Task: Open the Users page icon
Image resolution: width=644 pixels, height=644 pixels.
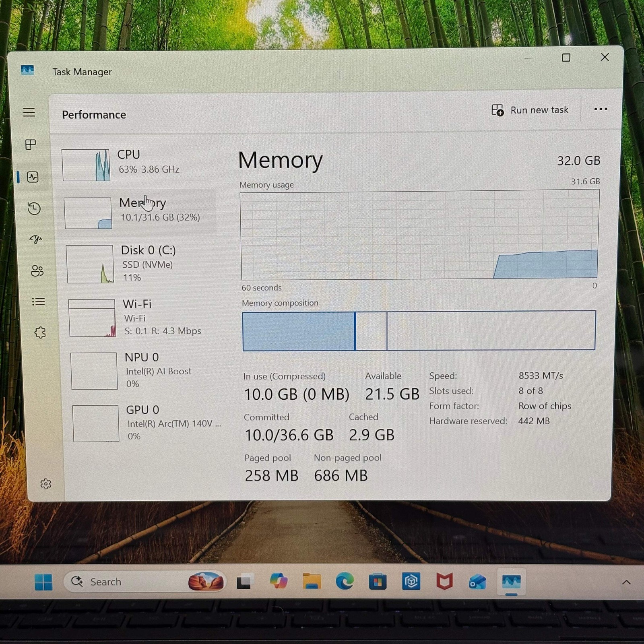Action: coord(37,270)
